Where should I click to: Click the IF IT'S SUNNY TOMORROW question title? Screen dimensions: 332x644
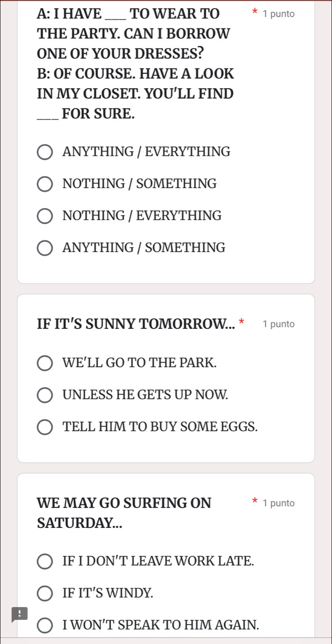(x=135, y=324)
